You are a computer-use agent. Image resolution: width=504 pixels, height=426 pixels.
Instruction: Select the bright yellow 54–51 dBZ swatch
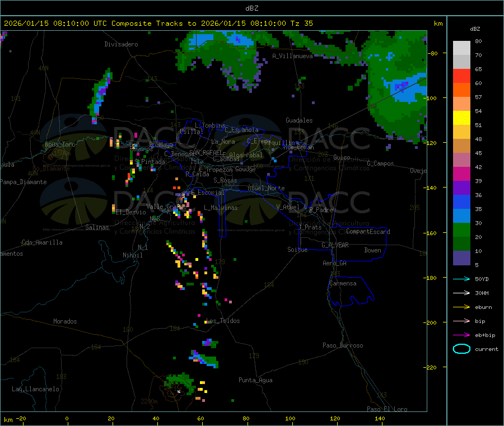coord(461,118)
